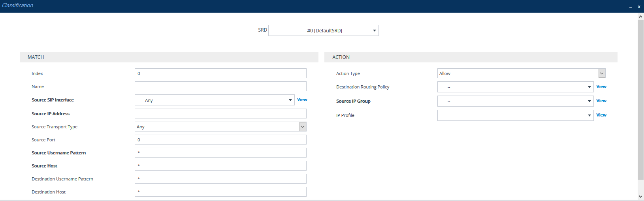The width and height of the screenshot is (644, 201).
Task: Open the Action Type dropdown
Action: coord(521,73)
